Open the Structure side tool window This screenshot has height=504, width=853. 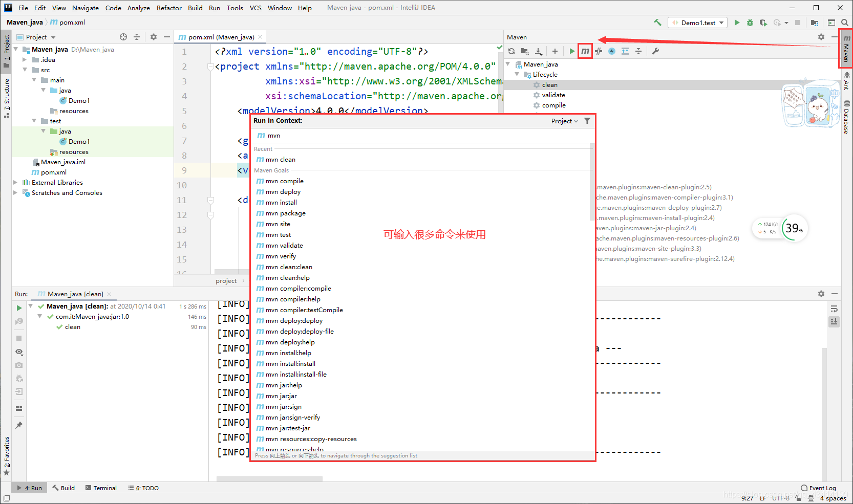(x=7, y=98)
